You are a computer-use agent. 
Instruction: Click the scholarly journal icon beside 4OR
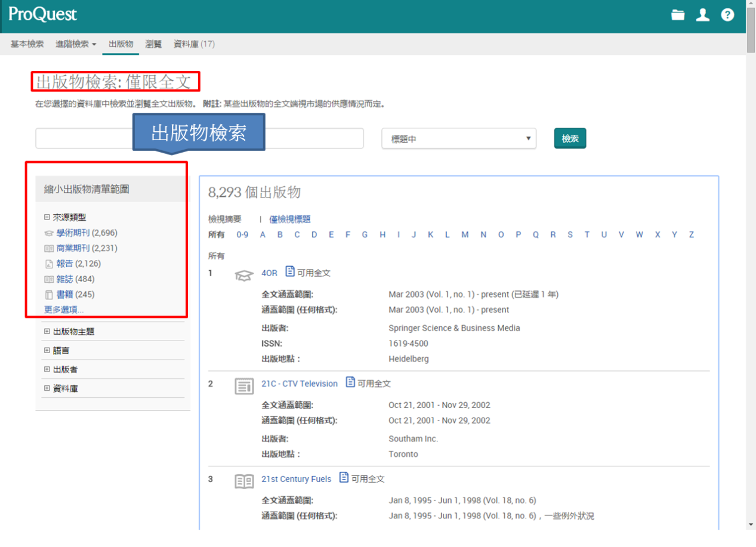pos(243,275)
